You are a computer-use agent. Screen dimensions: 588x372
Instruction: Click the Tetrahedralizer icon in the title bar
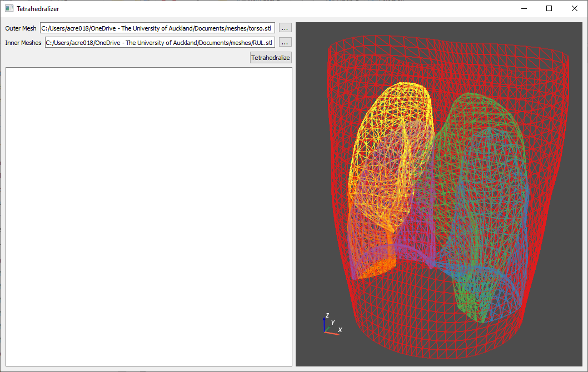click(8, 8)
